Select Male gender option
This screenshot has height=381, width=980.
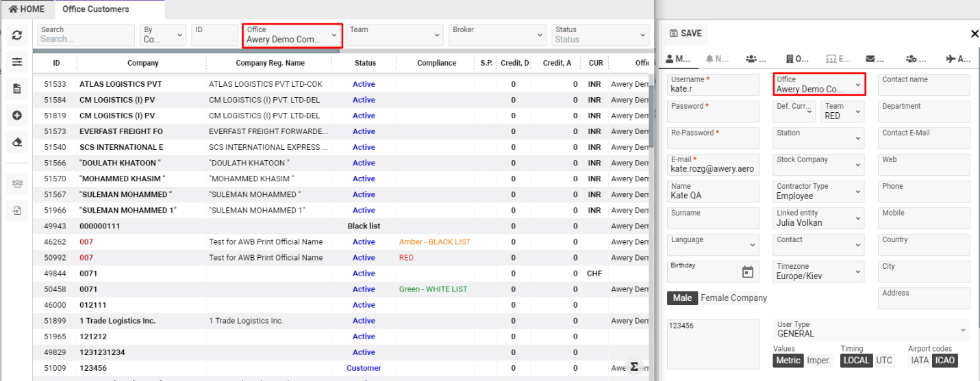tap(682, 298)
